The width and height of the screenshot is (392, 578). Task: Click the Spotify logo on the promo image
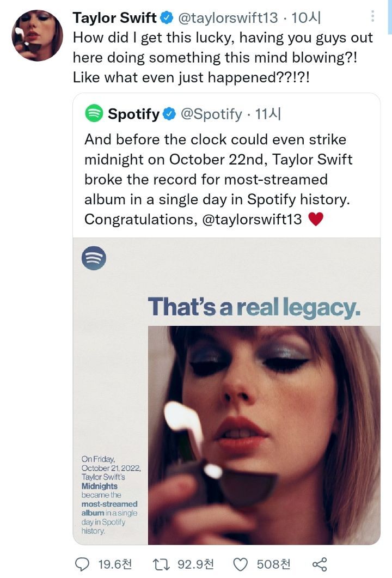tap(94, 259)
